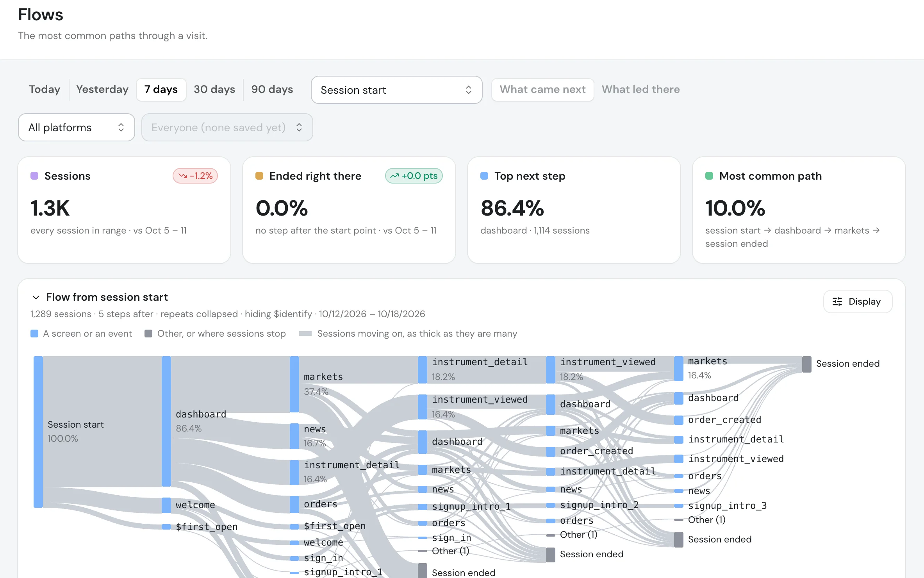Image resolution: width=924 pixels, height=578 pixels.
Task: Click the sliders icon in Display button
Action: 837,301
